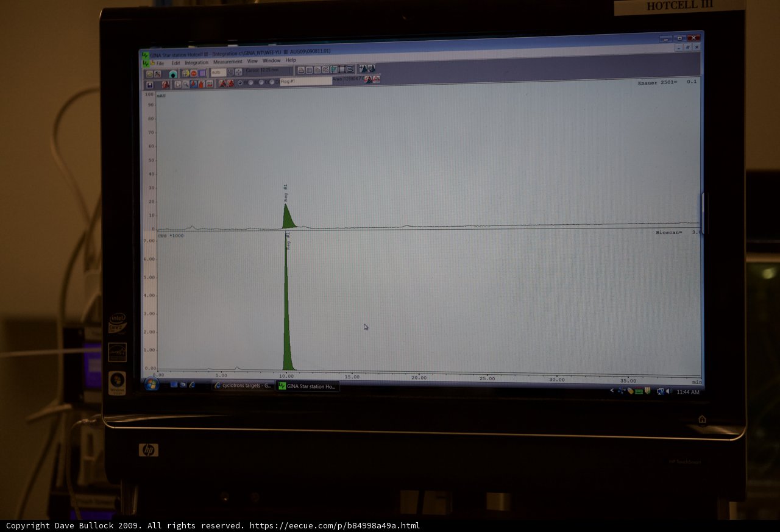Click the 11:44 AM taskbar clock
780x532 pixels.
pos(688,392)
